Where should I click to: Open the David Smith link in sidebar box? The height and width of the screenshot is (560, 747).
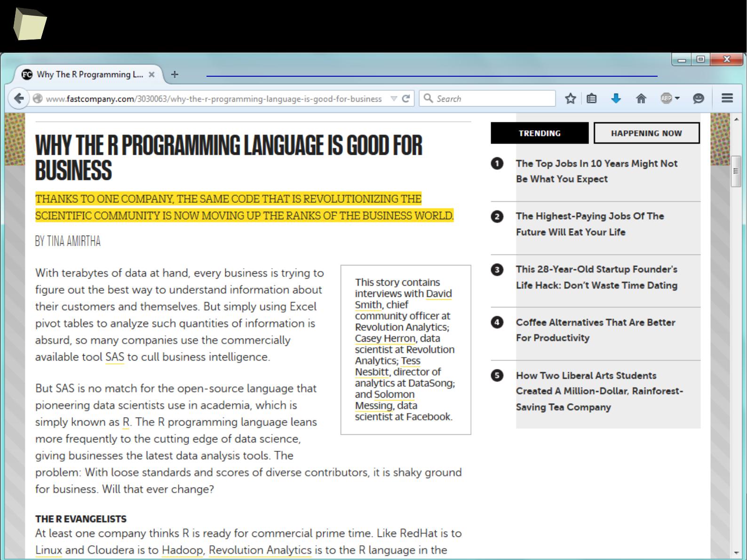tap(404, 299)
